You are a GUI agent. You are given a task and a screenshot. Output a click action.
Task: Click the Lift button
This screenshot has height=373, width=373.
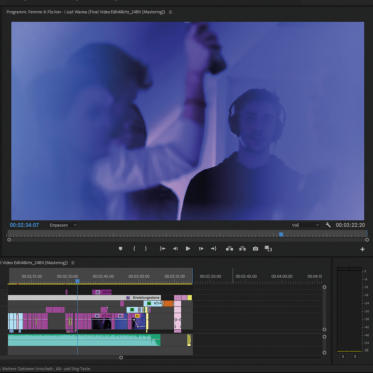230,249
